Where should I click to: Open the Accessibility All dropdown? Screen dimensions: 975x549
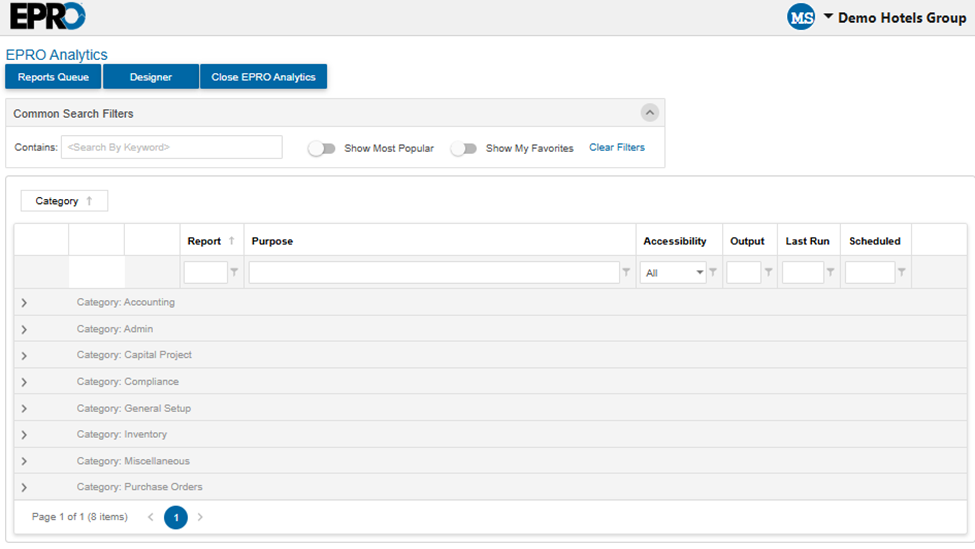click(x=673, y=273)
